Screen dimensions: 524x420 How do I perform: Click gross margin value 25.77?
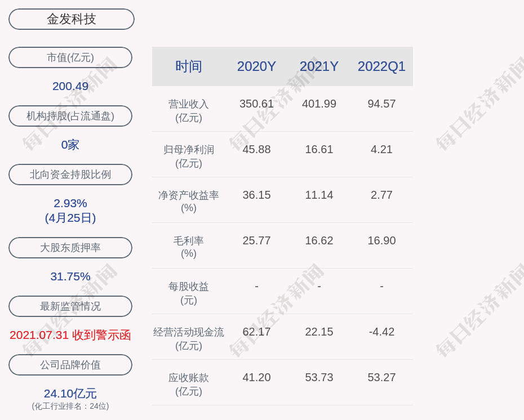pyautogui.click(x=257, y=240)
